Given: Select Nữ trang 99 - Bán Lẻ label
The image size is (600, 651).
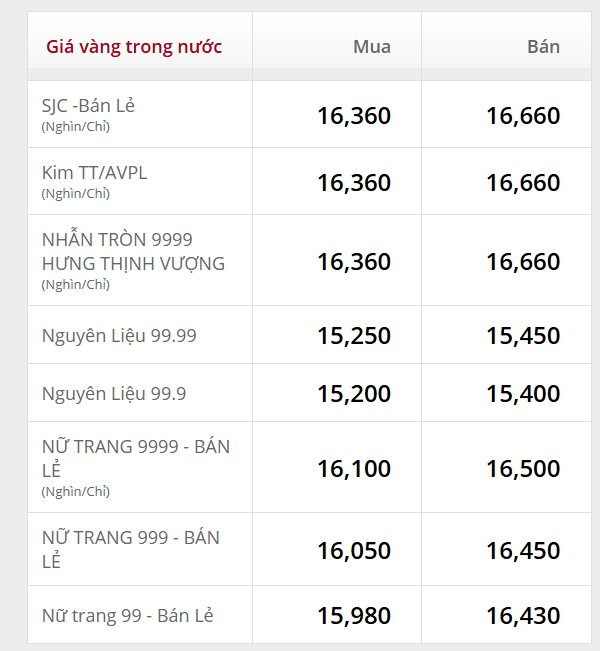Looking at the screenshot, I should point(127,615).
